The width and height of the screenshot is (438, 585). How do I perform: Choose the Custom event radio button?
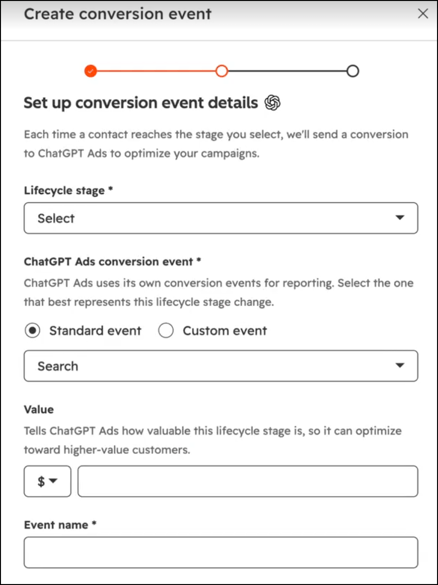166,331
